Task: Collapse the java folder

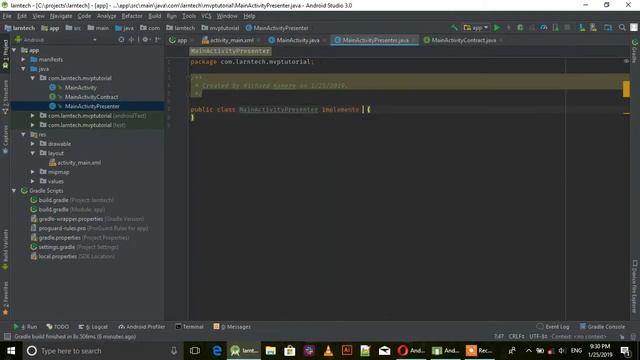Action: 23,69
